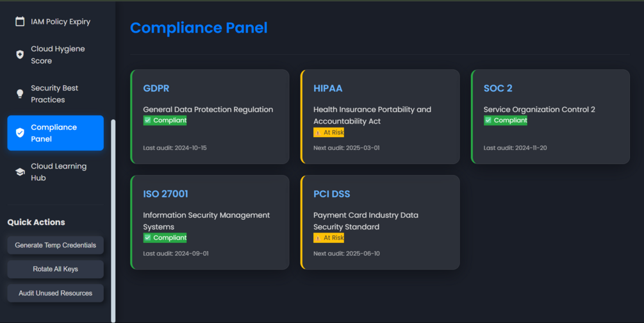This screenshot has height=323, width=644.
Task: Click the Security Best Practices lightbulb icon
Action: [x=20, y=94]
